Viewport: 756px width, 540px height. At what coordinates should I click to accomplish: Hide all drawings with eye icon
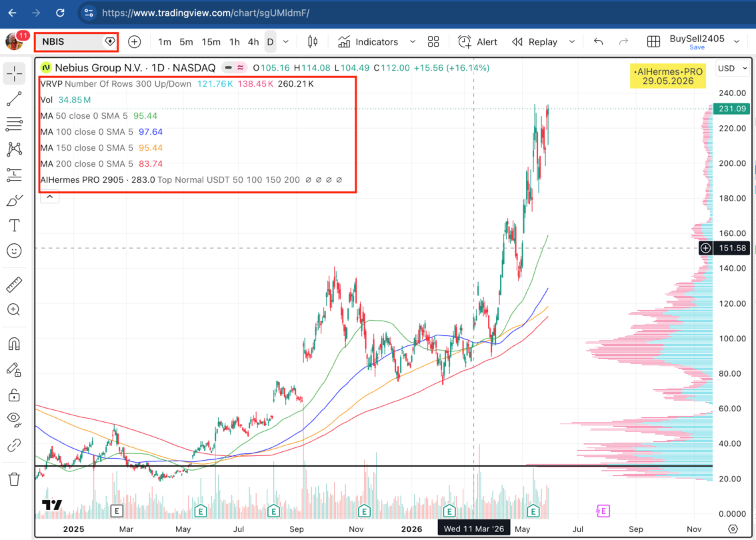15,420
